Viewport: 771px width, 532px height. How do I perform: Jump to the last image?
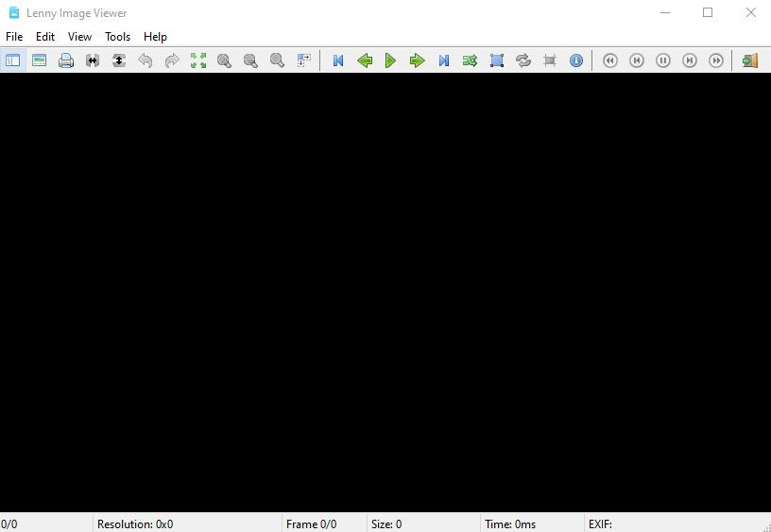pyautogui.click(x=444, y=60)
